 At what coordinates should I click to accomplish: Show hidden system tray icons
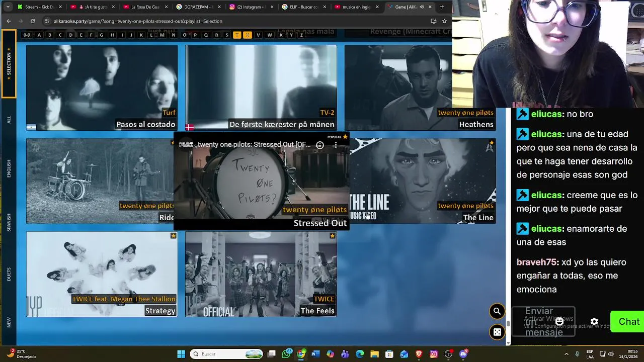pos(567,354)
